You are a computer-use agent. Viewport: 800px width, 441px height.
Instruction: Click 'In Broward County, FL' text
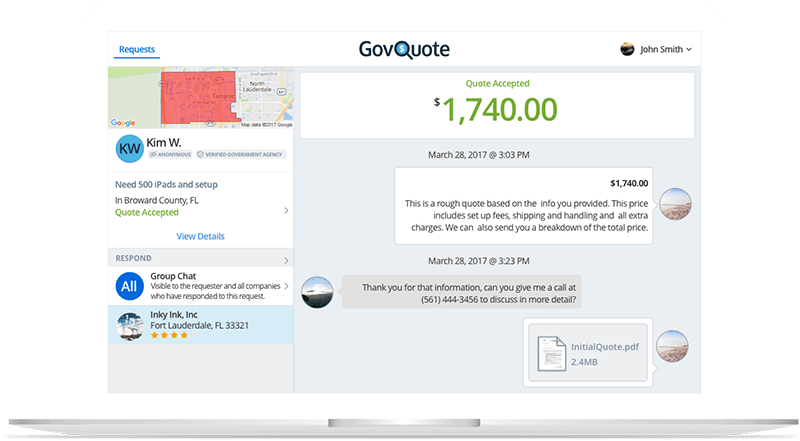(157, 200)
